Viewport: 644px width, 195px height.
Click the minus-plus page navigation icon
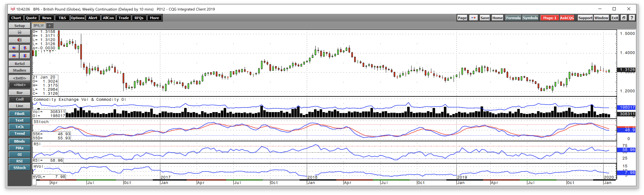pos(473,18)
